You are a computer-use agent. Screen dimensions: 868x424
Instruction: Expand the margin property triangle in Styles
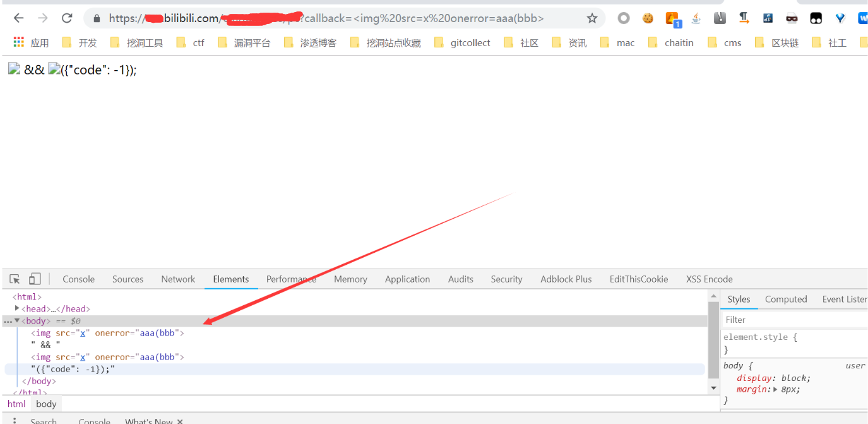point(776,389)
